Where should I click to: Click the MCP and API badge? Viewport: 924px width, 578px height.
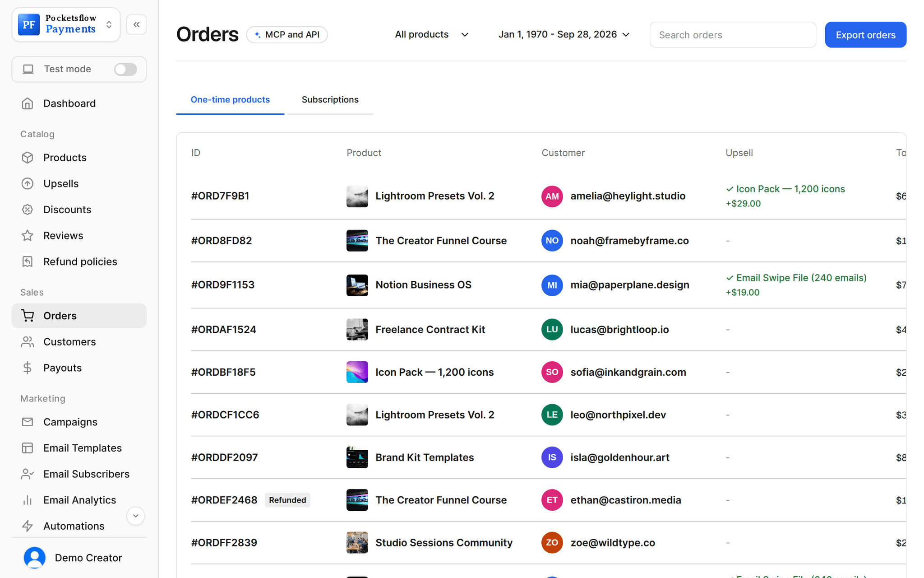coord(287,34)
